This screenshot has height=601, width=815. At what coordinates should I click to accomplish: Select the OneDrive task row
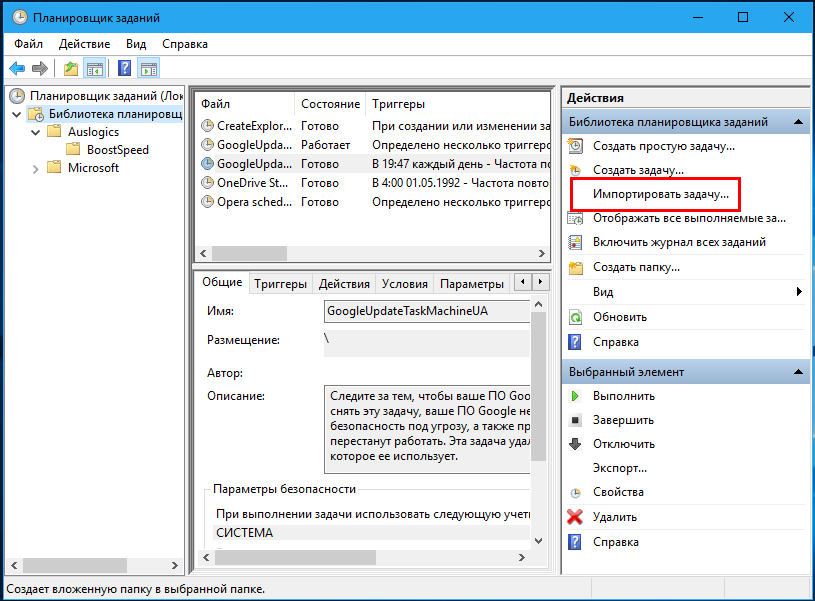pos(374,183)
